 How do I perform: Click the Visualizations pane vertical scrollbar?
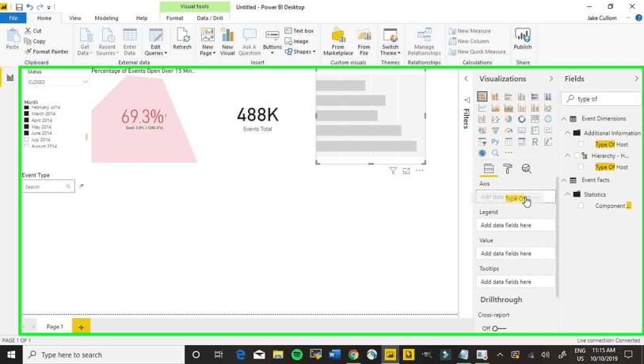pos(557,236)
